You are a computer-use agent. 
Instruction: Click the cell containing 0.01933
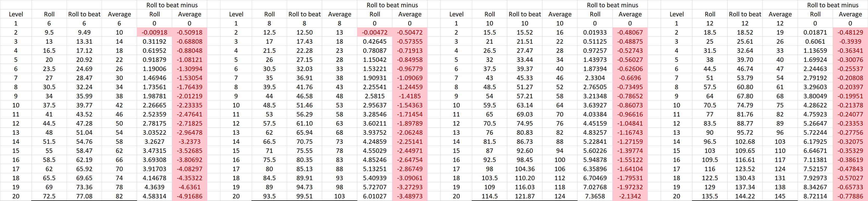click(595, 32)
